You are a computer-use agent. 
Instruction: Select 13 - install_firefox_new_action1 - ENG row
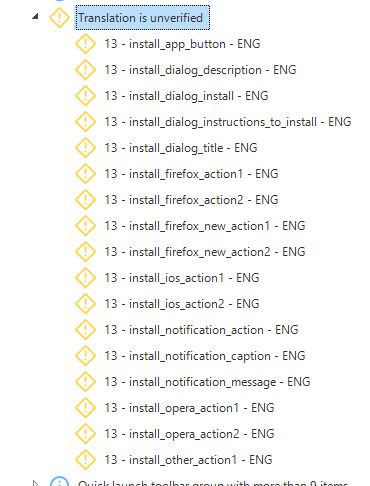(x=205, y=226)
